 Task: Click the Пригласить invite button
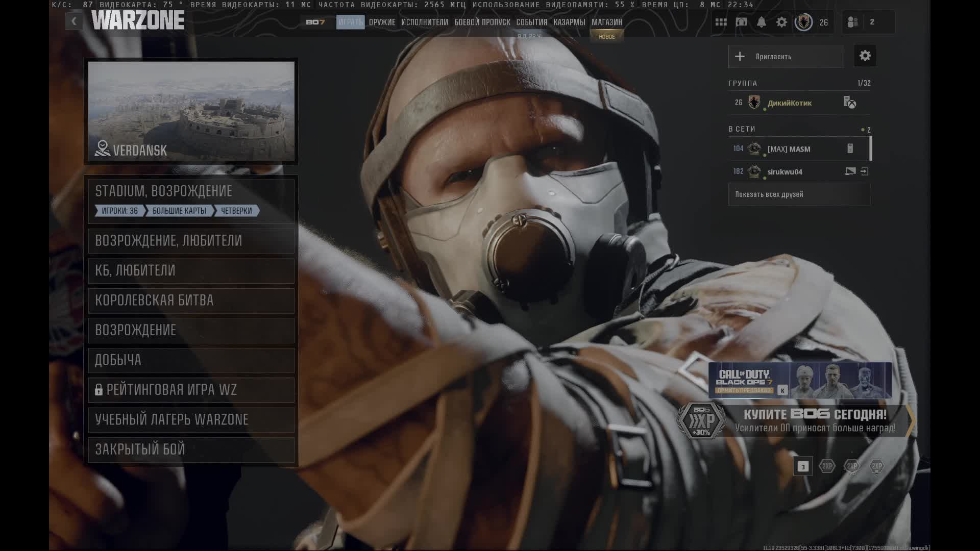point(786,56)
